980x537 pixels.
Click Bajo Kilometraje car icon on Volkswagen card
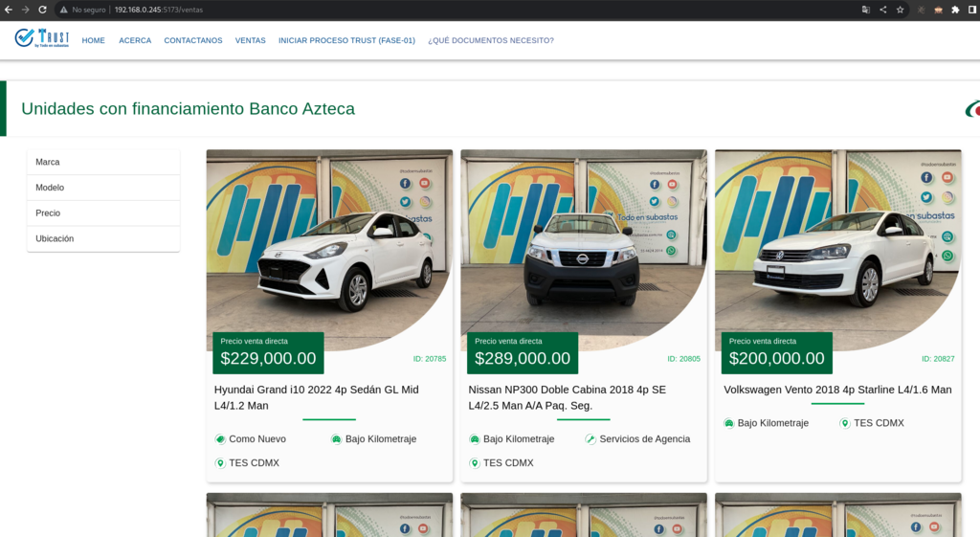click(x=728, y=423)
